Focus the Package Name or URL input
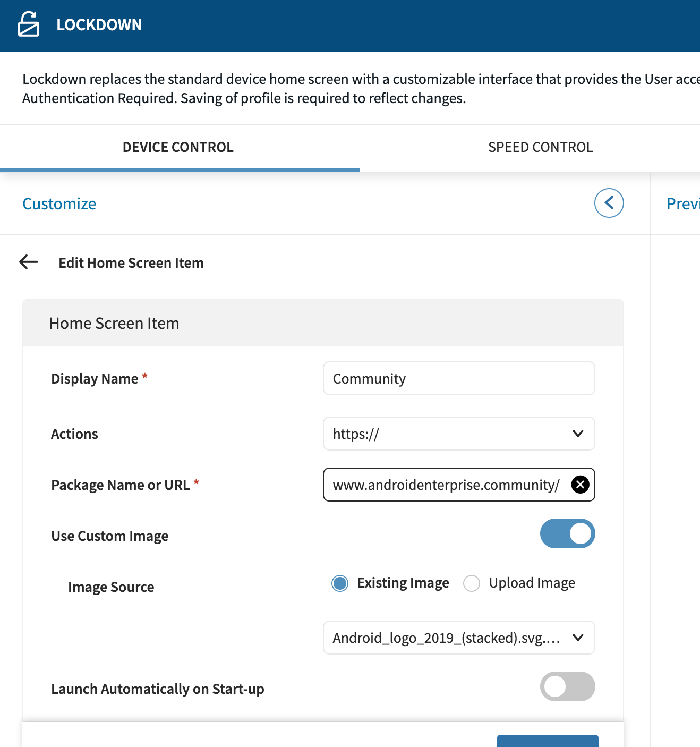The width and height of the screenshot is (700, 747). (446, 485)
